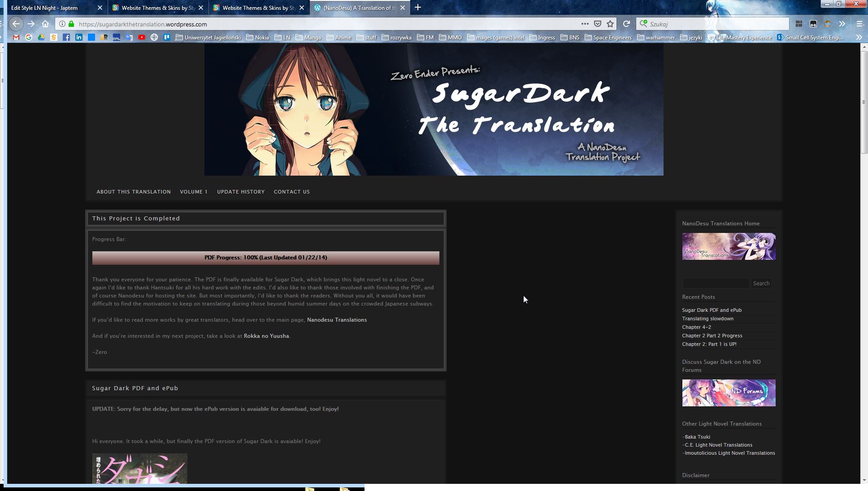Open the page actions three-dots menu
Screen dimensions: 868x491
[585, 24]
